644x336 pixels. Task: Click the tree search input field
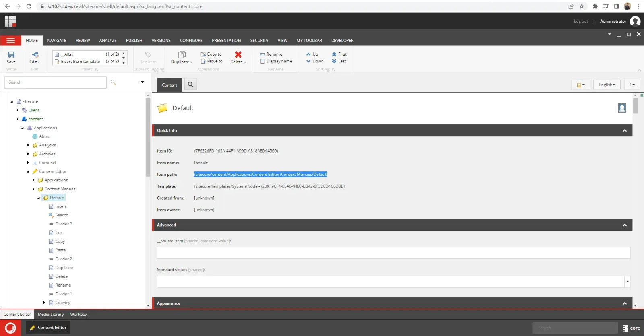coord(56,82)
